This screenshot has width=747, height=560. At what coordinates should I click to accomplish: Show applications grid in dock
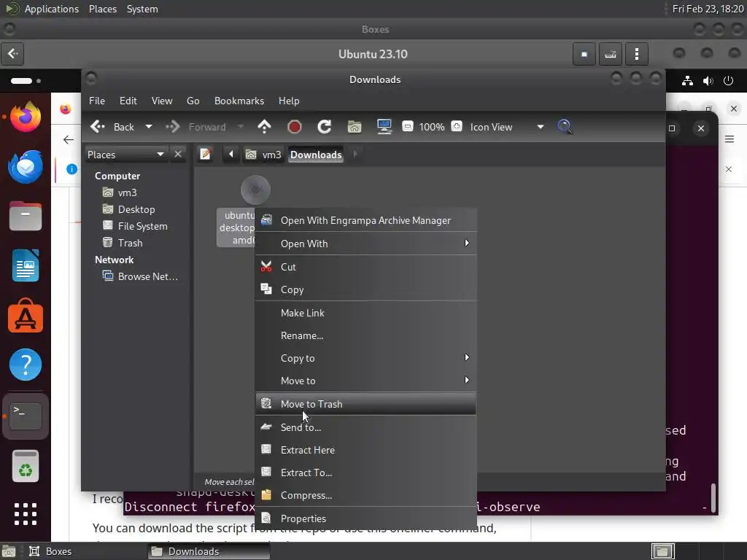[26, 514]
